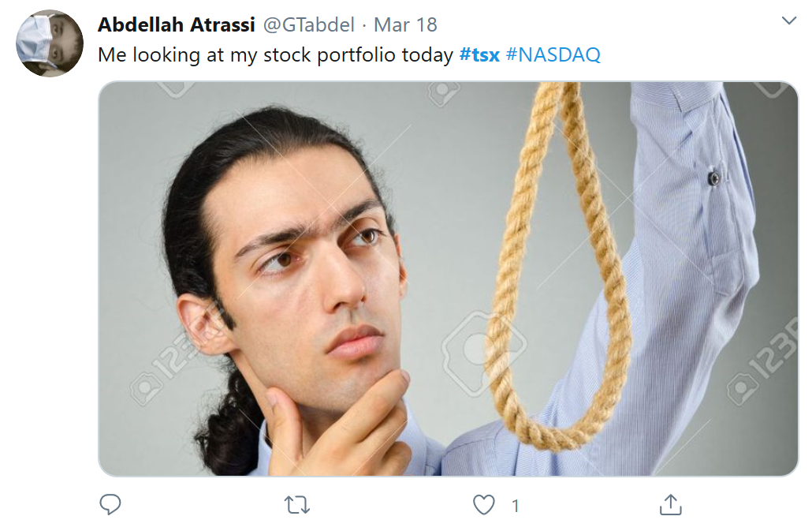Enlarge the attached stock photo
Image resolution: width=812 pixels, height=531 pixels.
[449, 279]
